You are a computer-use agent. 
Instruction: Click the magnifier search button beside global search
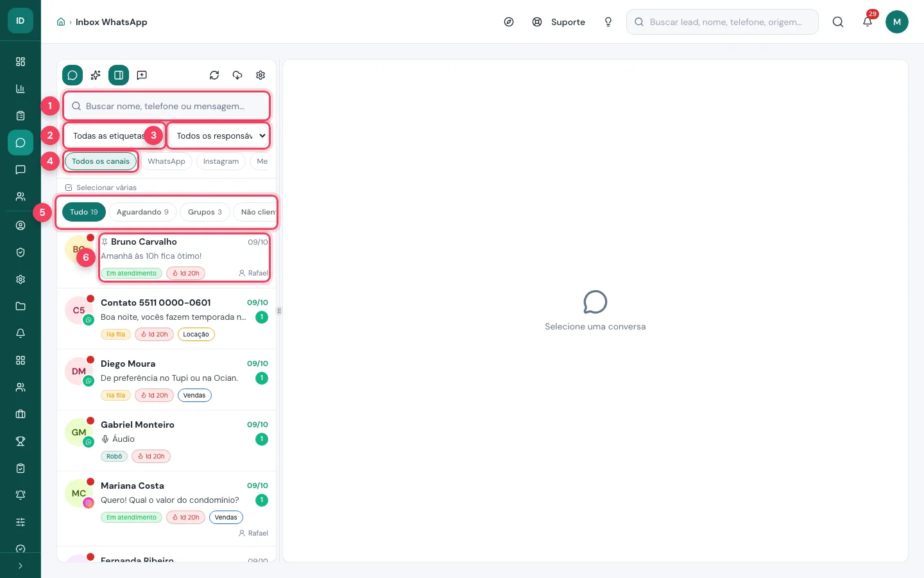click(x=838, y=22)
